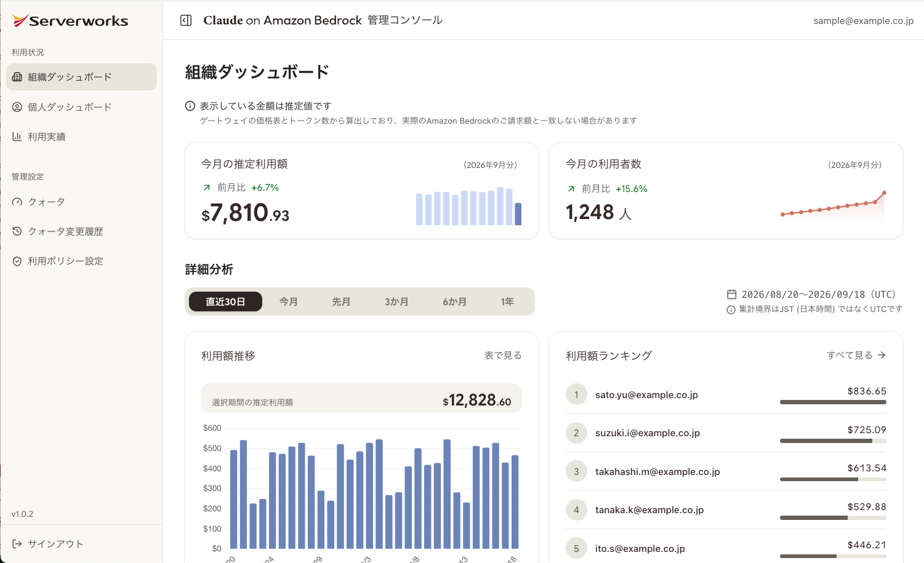Select the 3か月 period tab
This screenshot has width=924, height=563.
pos(396,301)
